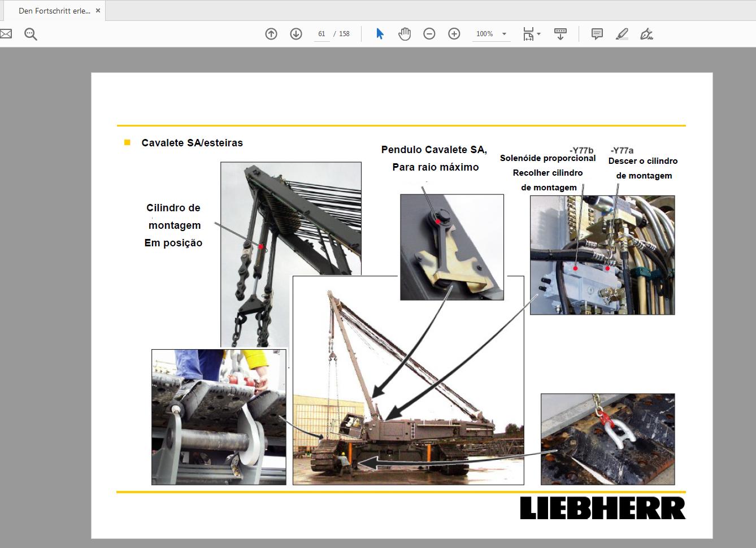Click the Add Comment icon
This screenshot has width=756, height=548.
coord(597,34)
